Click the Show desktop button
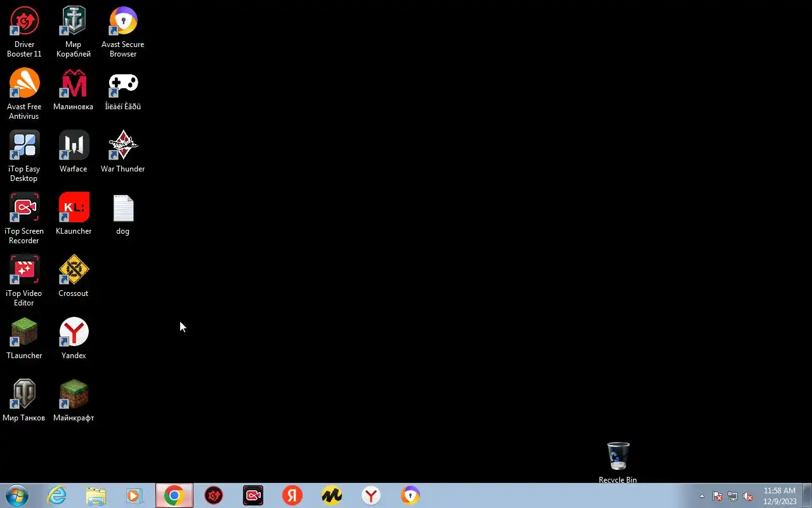Viewport: 812px width, 508px height. click(x=807, y=495)
